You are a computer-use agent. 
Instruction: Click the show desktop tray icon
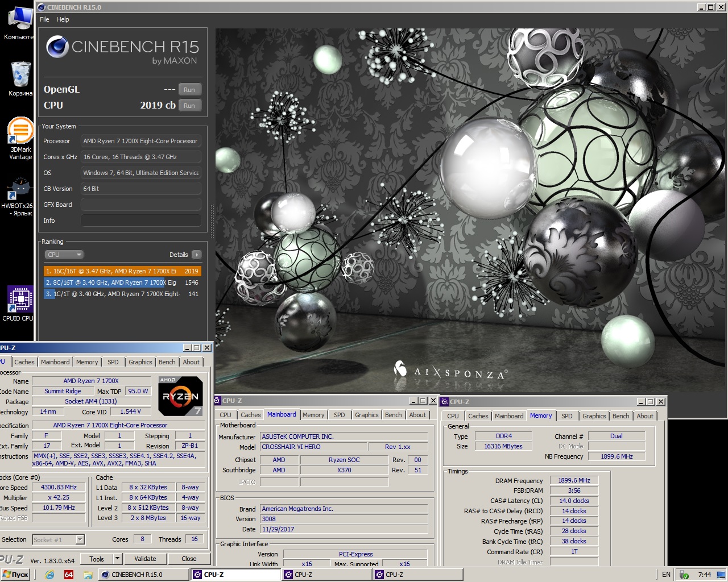point(721,575)
